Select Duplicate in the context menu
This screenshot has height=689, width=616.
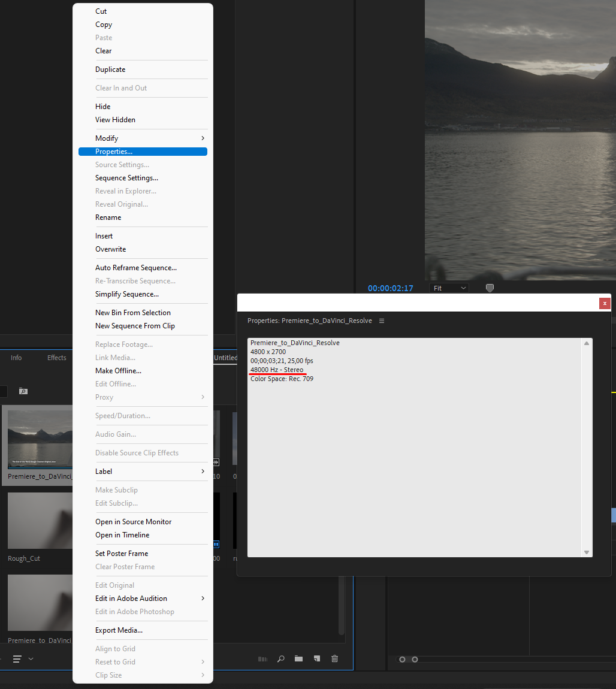click(x=143, y=69)
